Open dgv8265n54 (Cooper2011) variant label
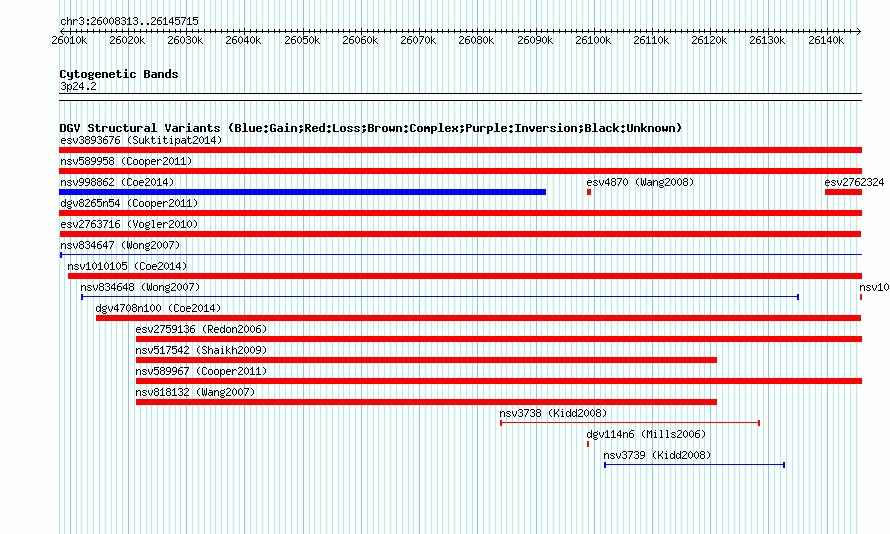Screen dimensions: 890x534 [x=129, y=203]
